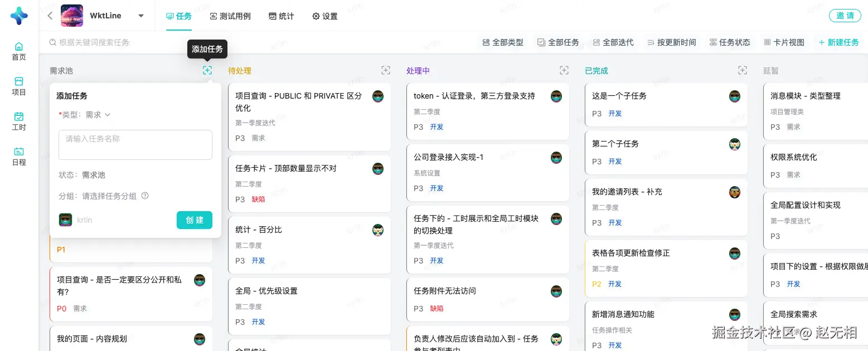Open the 全部类型 filter
The image size is (868, 351).
(503, 42)
